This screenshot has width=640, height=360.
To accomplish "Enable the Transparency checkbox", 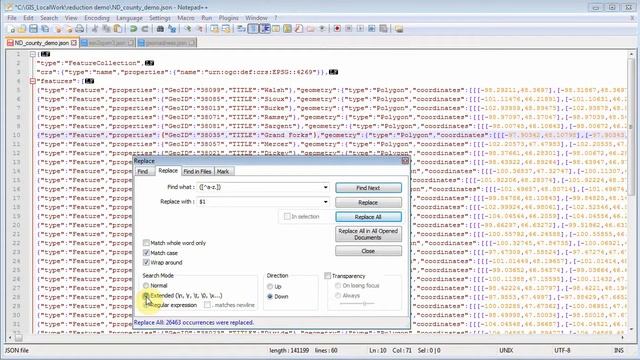I will point(327,276).
